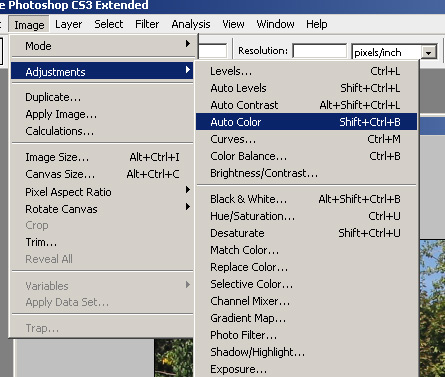
Task: Open the Window menu
Action: pyautogui.click(x=275, y=24)
